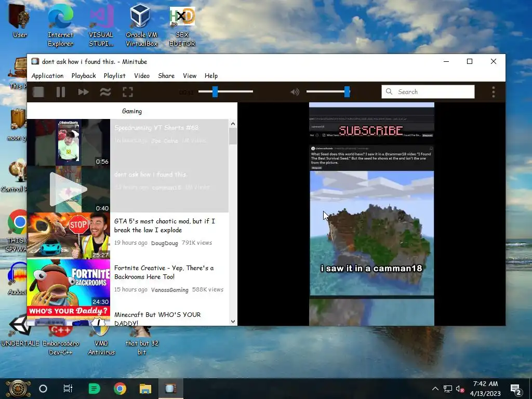Screen dimensions: 532x399
Task: Expand the system tray hidden icons
Action: 435,389
